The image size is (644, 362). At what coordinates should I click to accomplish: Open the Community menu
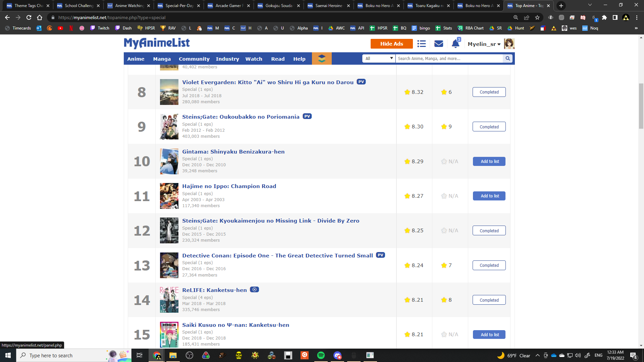click(194, 59)
